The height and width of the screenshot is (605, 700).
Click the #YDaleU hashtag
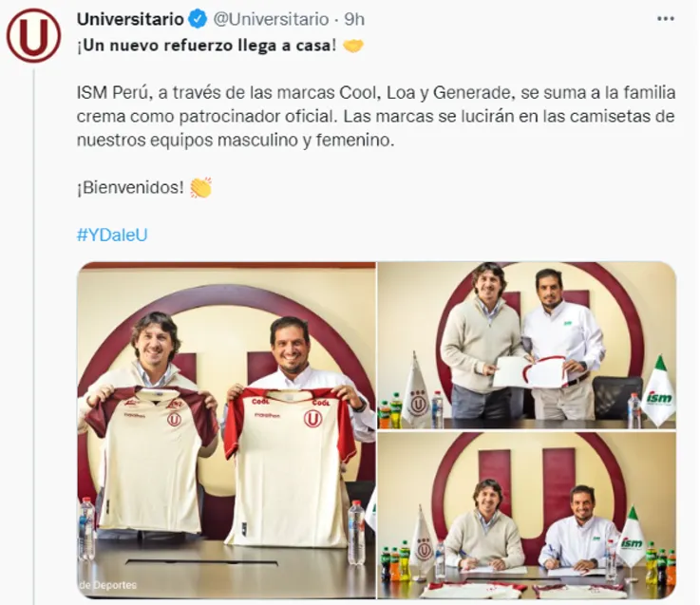click(112, 235)
